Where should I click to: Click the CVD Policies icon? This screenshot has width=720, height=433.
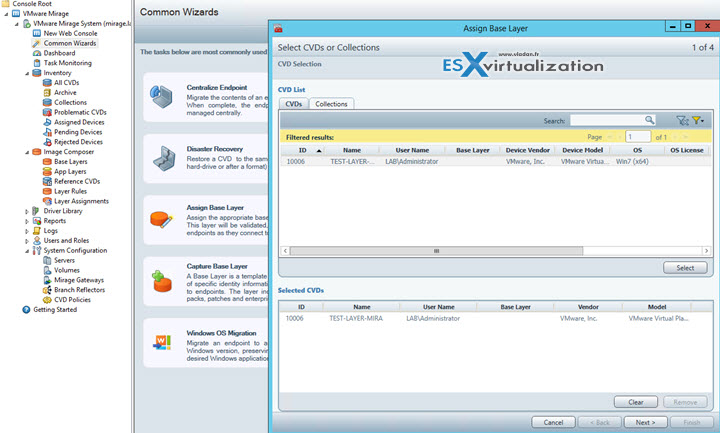(47, 300)
